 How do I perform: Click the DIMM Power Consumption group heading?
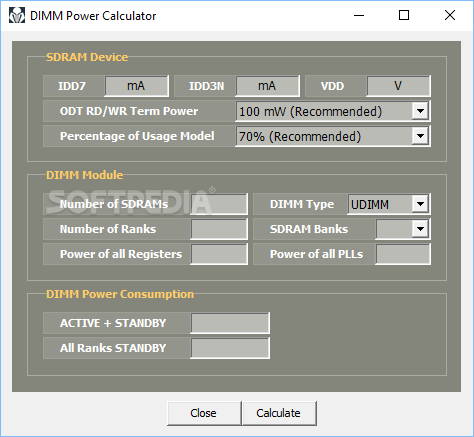click(x=120, y=294)
